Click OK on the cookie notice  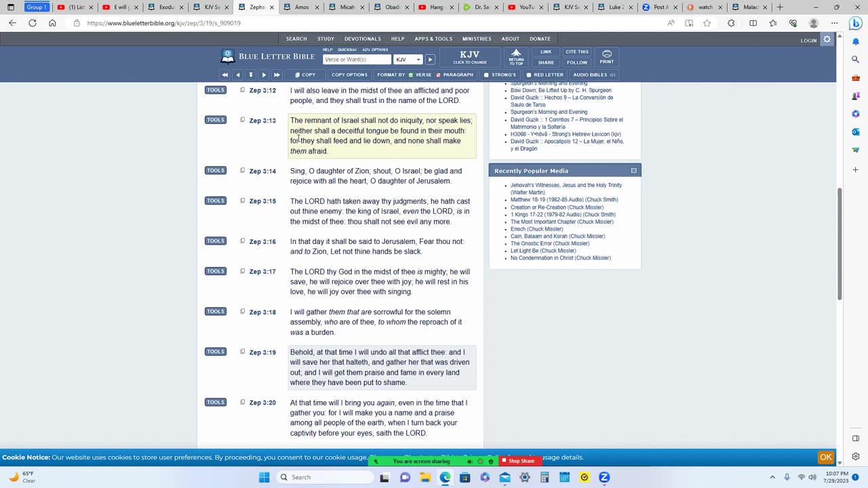pos(825,457)
